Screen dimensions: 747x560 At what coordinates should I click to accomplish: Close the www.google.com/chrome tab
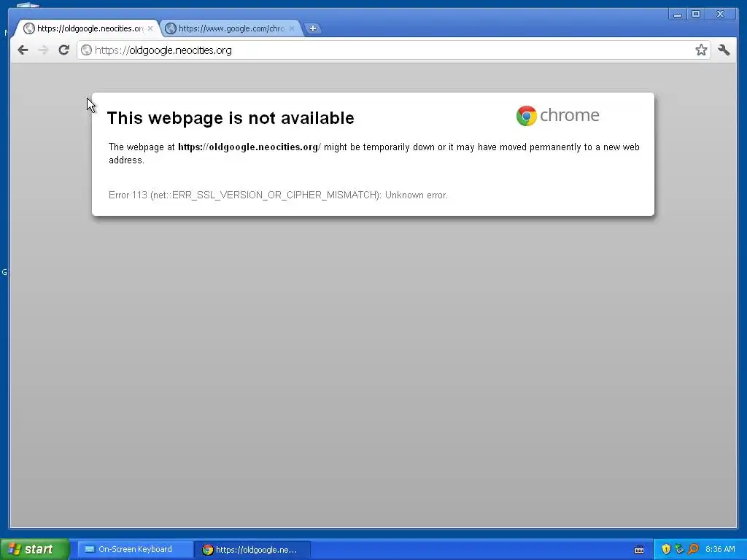292,28
